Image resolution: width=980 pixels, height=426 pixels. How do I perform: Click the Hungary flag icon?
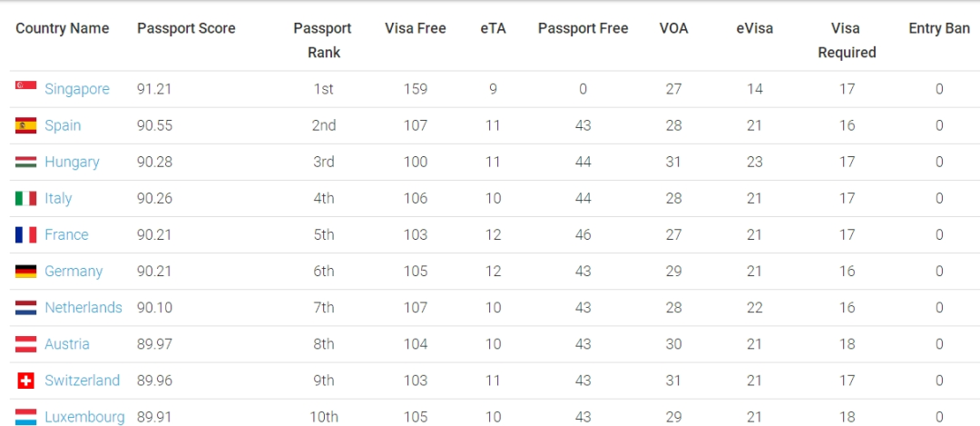pyautogui.click(x=25, y=162)
